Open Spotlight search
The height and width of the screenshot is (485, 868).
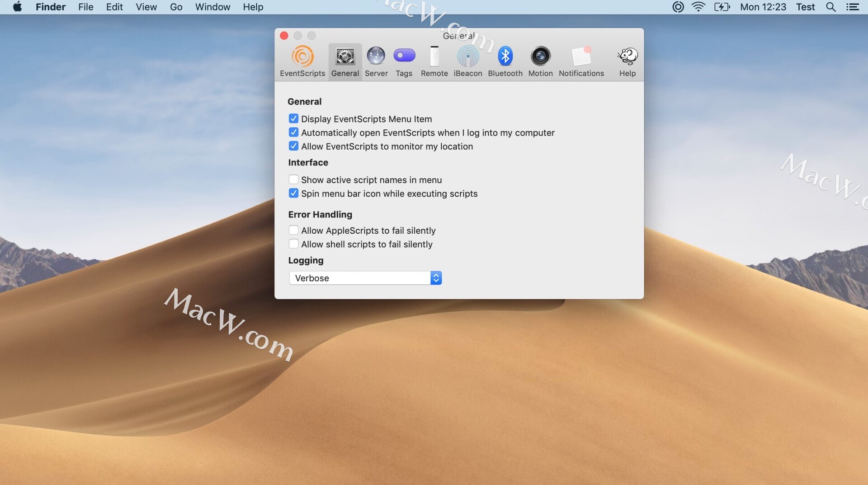[830, 7]
